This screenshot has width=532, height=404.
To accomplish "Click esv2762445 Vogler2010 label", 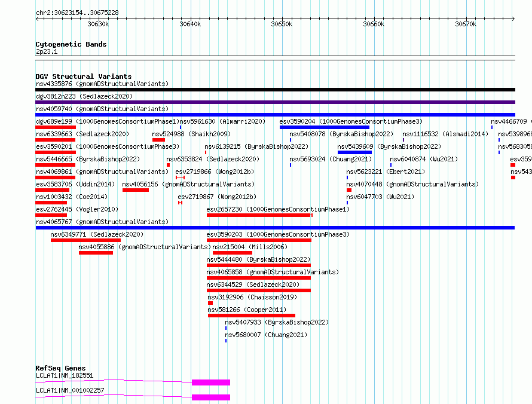I will click(x=77, y=209).
